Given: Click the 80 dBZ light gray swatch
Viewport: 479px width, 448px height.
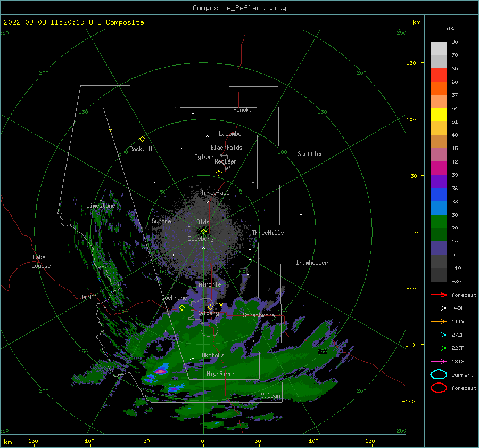Looking at the screenshot, I should point(439,48).
